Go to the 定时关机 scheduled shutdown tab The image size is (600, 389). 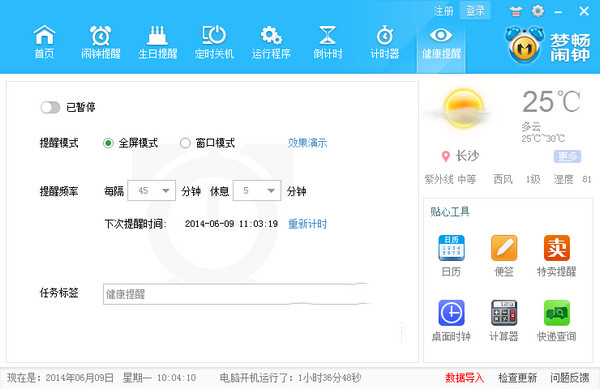214,42
